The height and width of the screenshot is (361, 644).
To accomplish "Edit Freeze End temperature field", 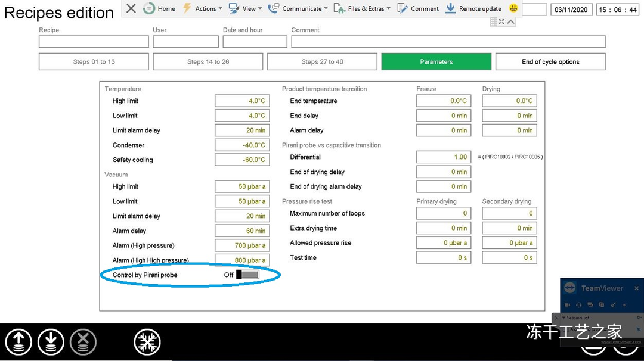I will coord(444,101).
